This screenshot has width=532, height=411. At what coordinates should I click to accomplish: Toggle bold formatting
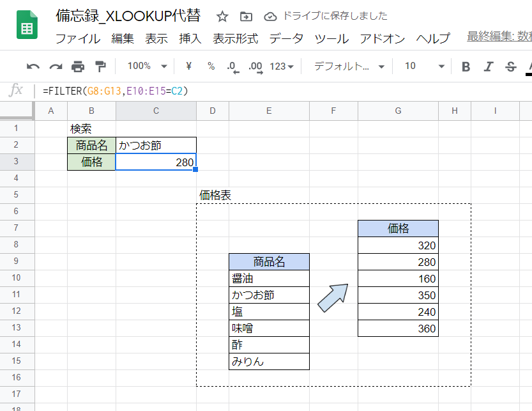point(466,66)
